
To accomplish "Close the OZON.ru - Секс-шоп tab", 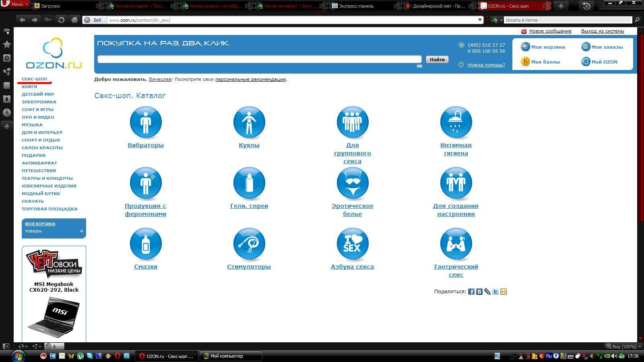I will tap(545, 6).
